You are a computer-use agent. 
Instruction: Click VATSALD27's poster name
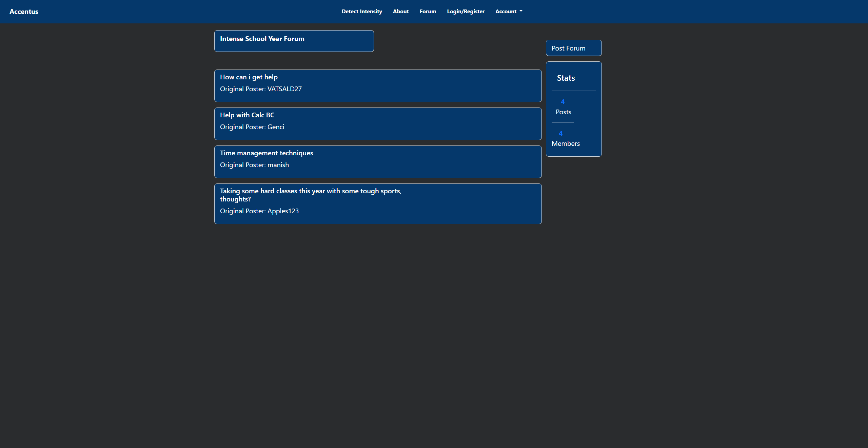284,89
